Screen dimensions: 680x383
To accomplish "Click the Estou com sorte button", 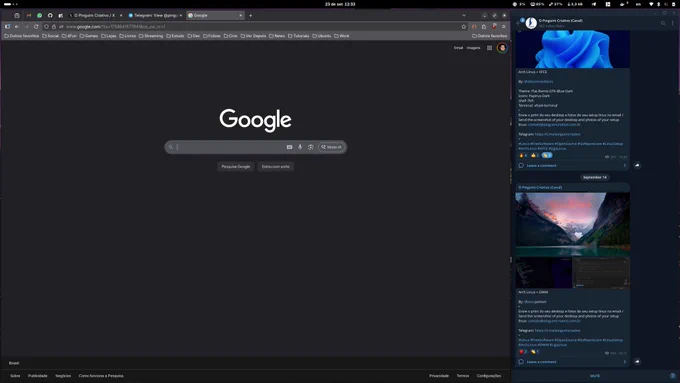I will pos(275,167).
